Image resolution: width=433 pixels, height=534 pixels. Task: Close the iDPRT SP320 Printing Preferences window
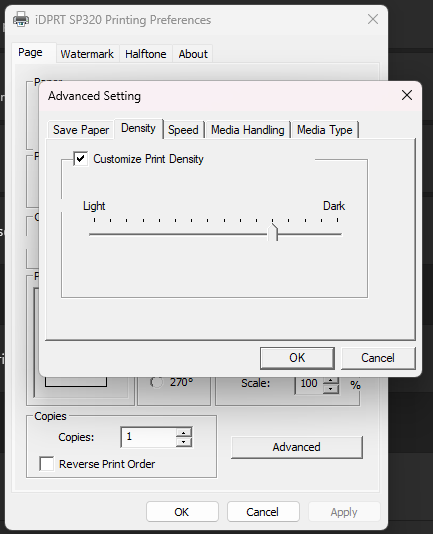373,19
